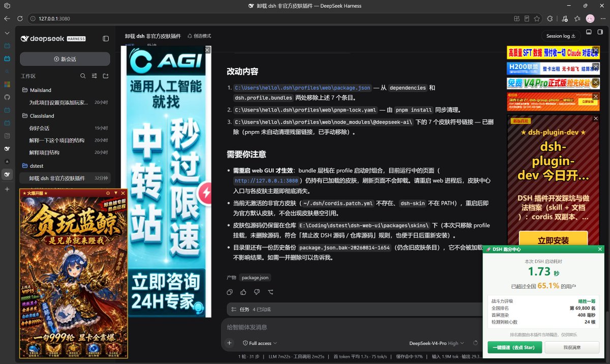Select 卸载 dsh 非官方皮肤插件 conversation

[65, 178]
